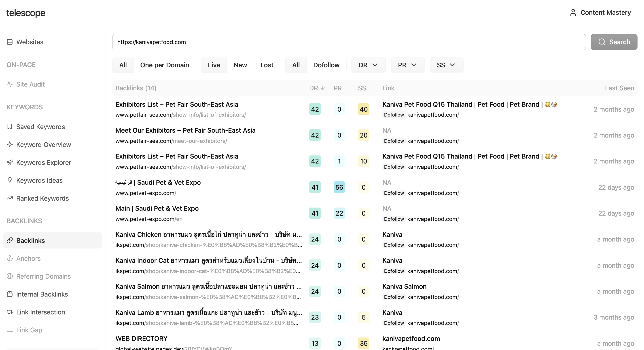Viewport: 644px width, 350px height.
Task: Click the DR sort arrow icon
Action: coord(323,88)
